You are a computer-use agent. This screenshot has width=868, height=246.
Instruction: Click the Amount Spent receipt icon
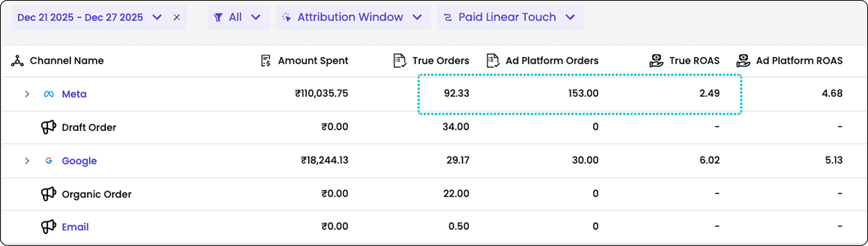click(266, 61)
